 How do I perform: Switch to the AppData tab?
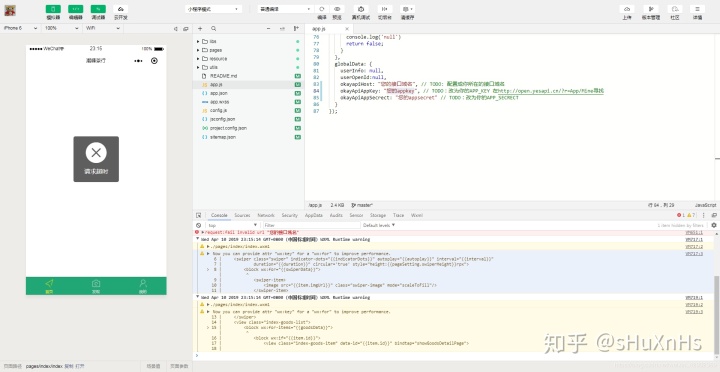click(314, 215)
